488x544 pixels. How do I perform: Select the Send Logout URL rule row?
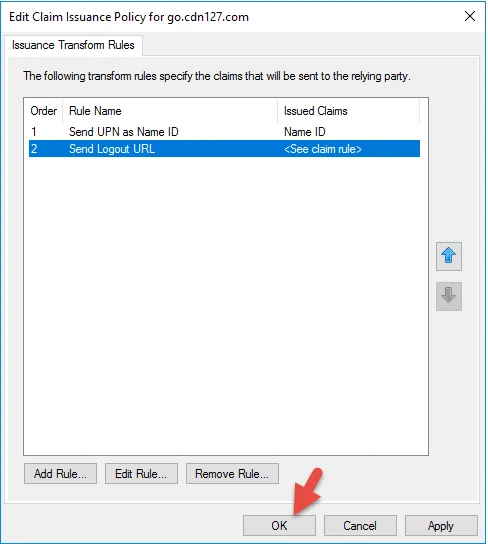[x=224, y=148]
